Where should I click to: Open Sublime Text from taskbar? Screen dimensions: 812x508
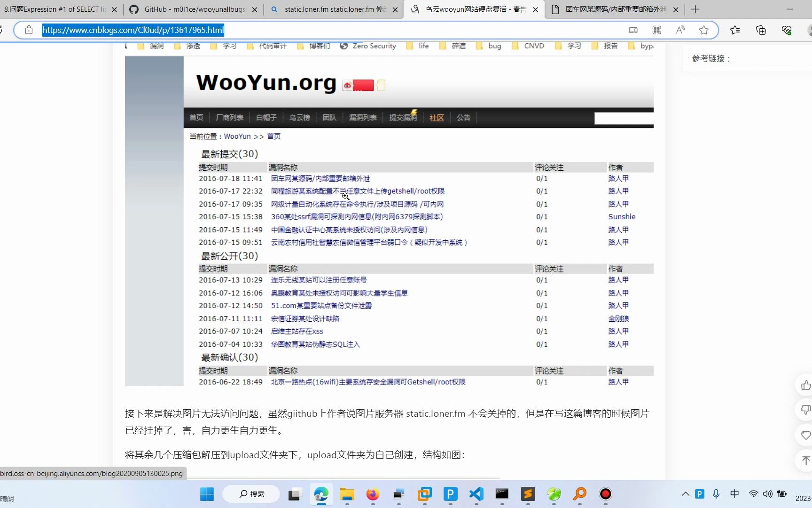tap(528, 494)
